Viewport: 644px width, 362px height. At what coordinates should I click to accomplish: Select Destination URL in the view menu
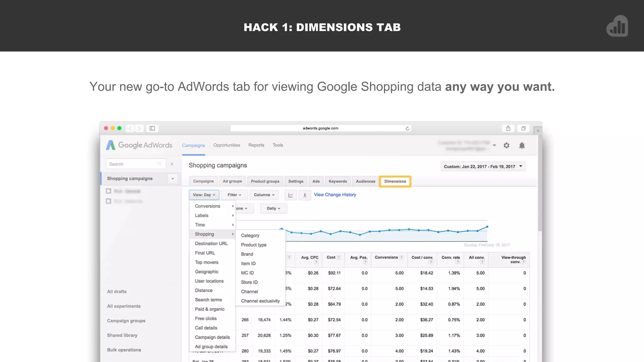[x=211, y=244]
